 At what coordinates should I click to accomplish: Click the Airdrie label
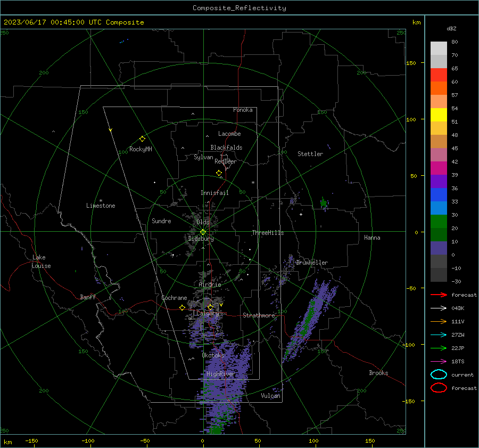pyautogui.click(x=210, y=284)
